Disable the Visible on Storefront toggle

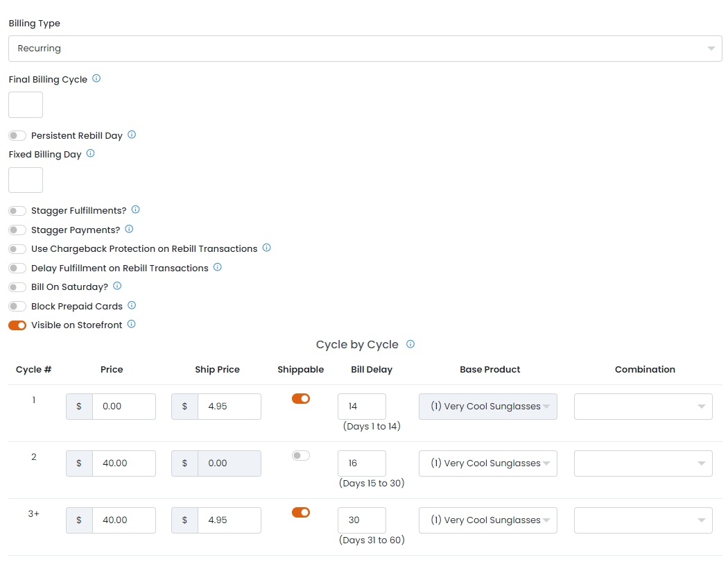(17, 325)
